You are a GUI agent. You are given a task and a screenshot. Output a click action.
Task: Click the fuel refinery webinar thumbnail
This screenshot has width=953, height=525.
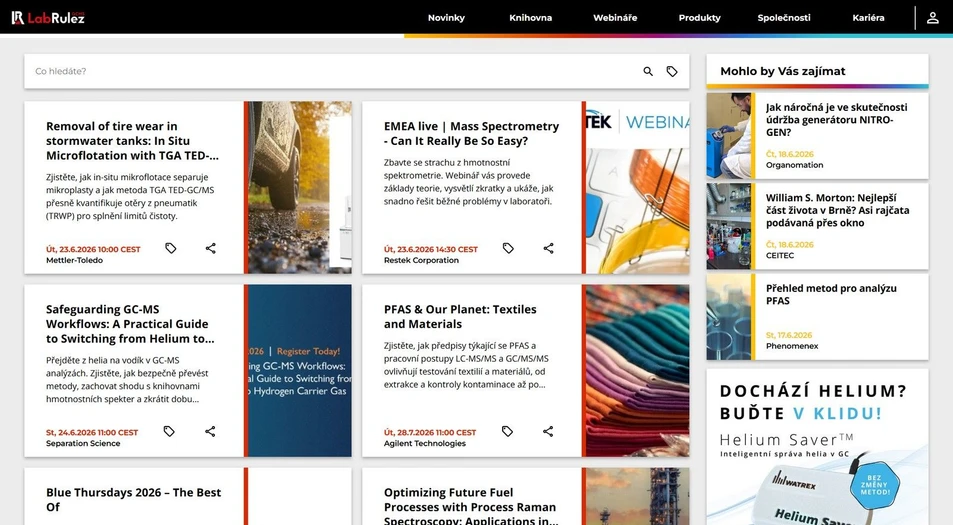pos(638,496)
